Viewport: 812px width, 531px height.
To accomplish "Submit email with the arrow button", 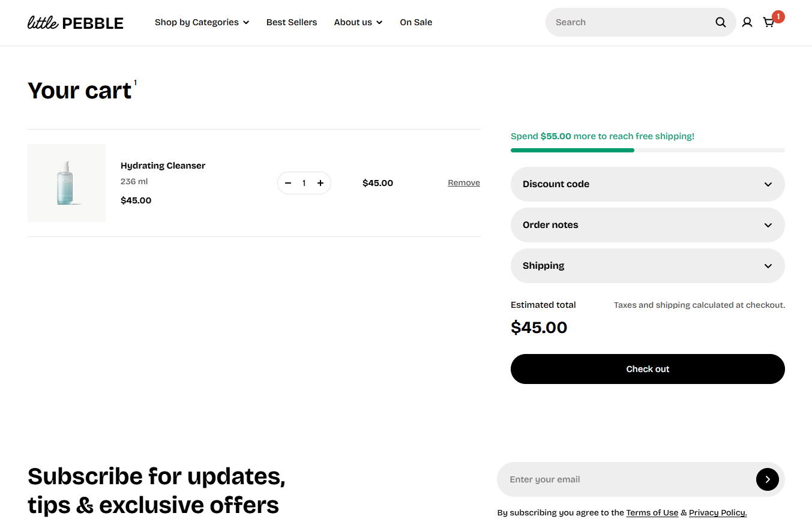I will click(x=767, y=479).
